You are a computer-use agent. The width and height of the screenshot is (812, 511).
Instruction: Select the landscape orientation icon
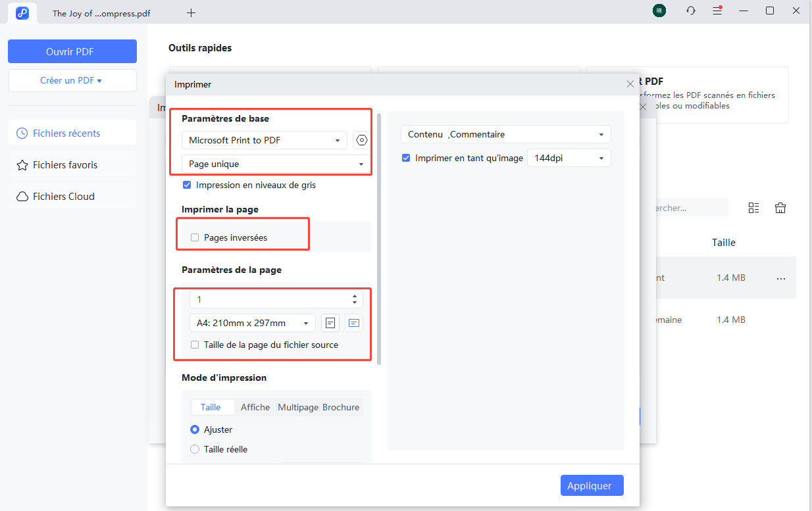[353, 322]
